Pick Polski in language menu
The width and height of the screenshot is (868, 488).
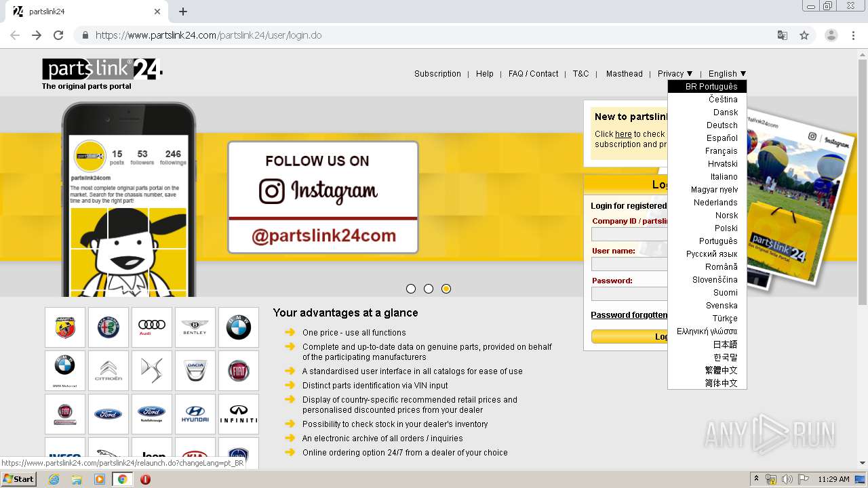pos(707,228)
